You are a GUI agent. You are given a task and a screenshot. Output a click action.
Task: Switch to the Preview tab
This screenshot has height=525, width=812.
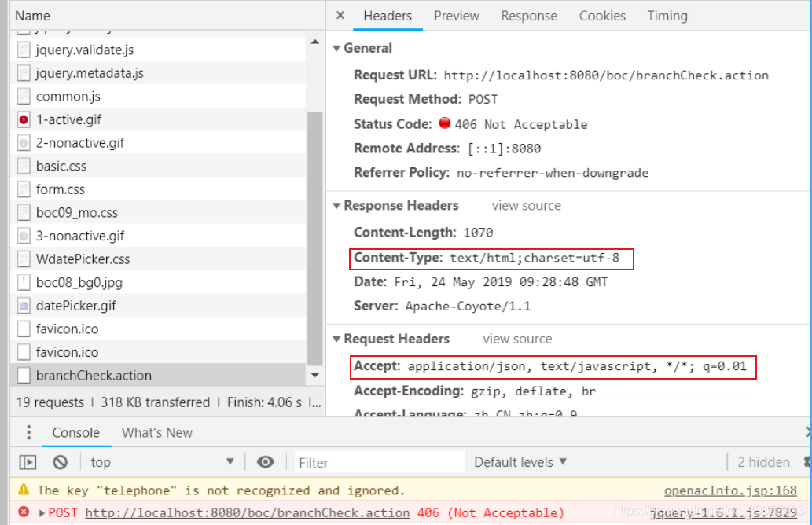(x=456, y=15)
